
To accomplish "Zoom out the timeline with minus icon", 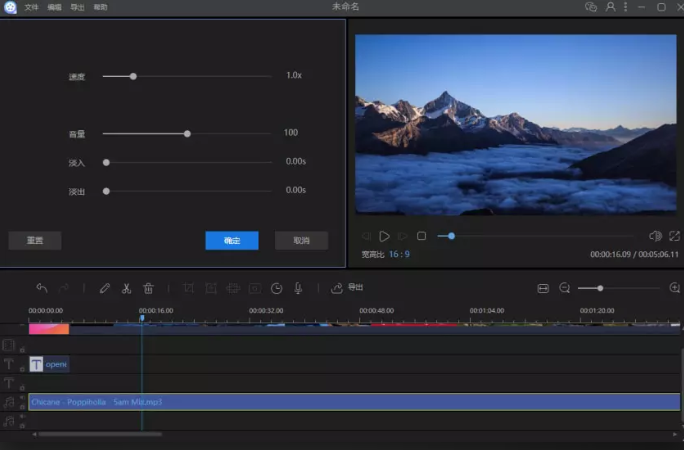I will [564, 288].
